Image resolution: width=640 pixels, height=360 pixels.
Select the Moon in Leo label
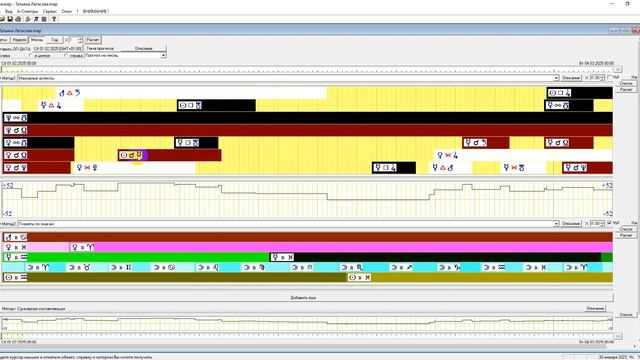point(208,267)
